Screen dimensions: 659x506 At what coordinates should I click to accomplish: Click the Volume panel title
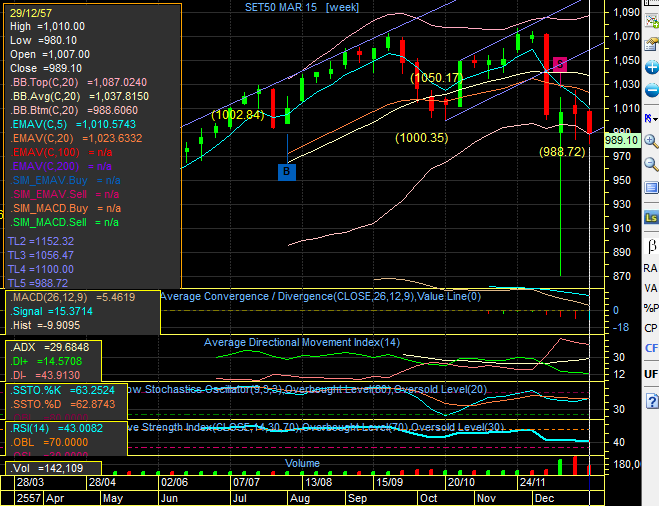[302, 464]
